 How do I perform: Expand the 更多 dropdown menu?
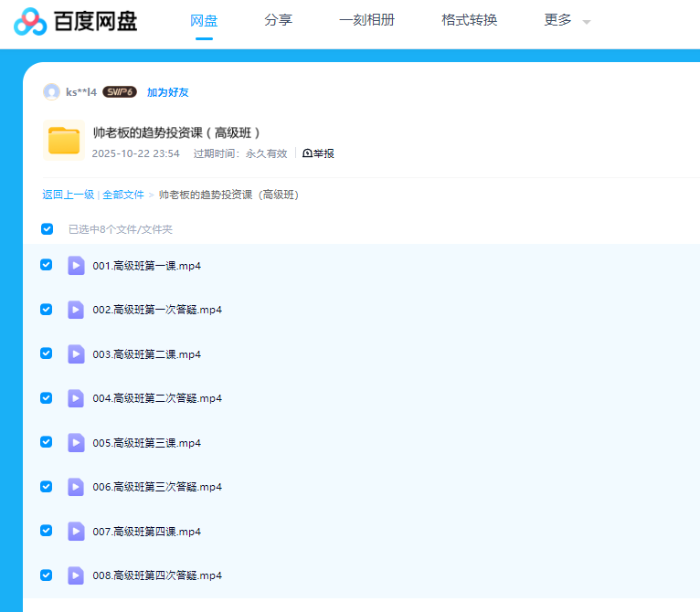point(567,20)
